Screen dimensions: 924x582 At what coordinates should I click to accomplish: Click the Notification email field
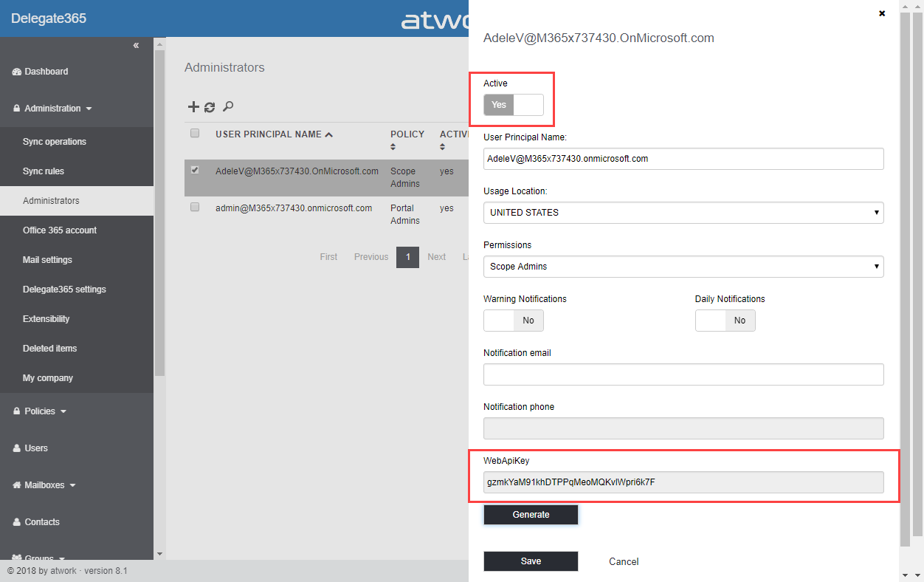[x=683, y=374]
